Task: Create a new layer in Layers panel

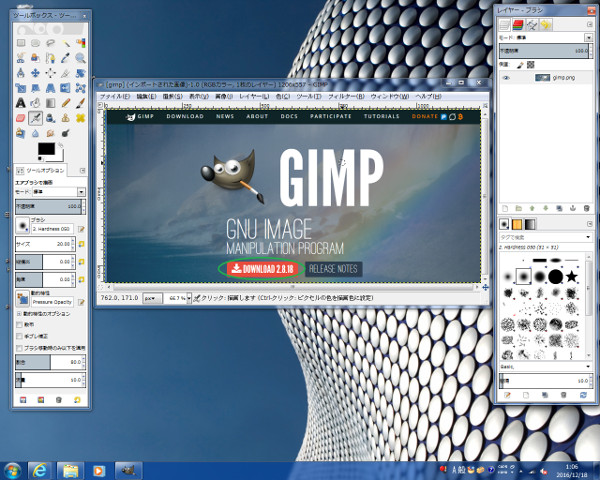Action: pyautogui.click(x=505, y=209)
